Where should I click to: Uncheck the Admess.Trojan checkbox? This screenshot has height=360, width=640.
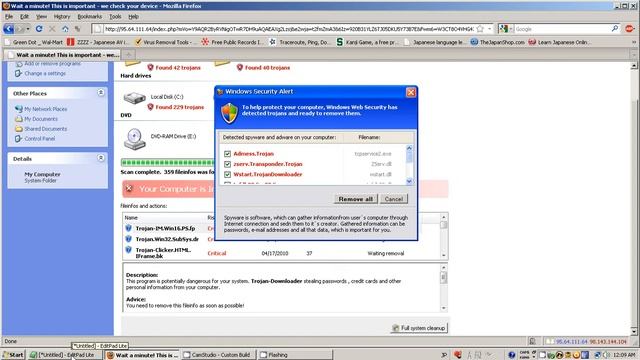[227, 154]
